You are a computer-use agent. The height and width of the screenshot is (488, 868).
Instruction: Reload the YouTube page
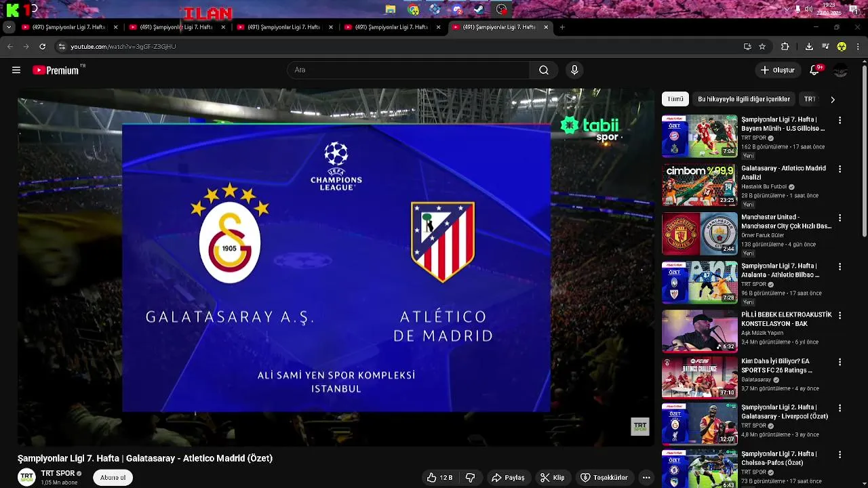click(43, 46)
